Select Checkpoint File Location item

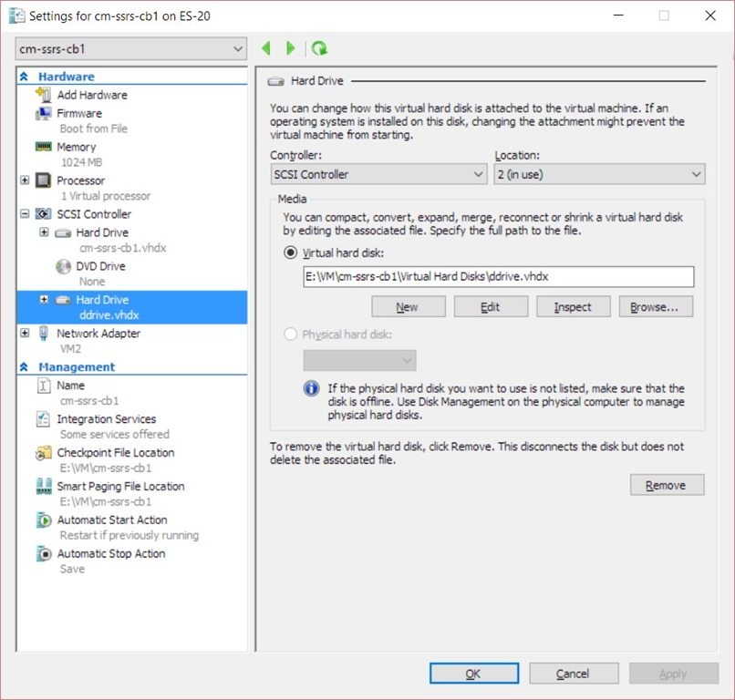(x=115, y=452)
